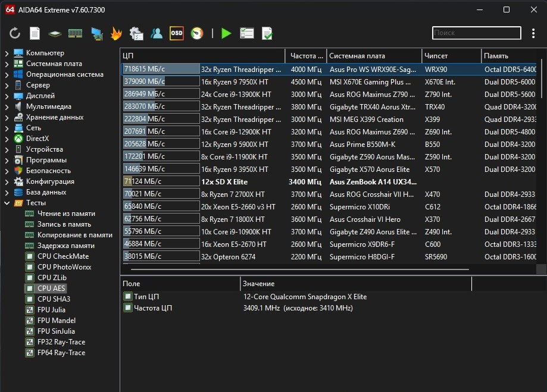
Task: Click the two-person users toolbar icon
Action: click(x=157, y=33)
